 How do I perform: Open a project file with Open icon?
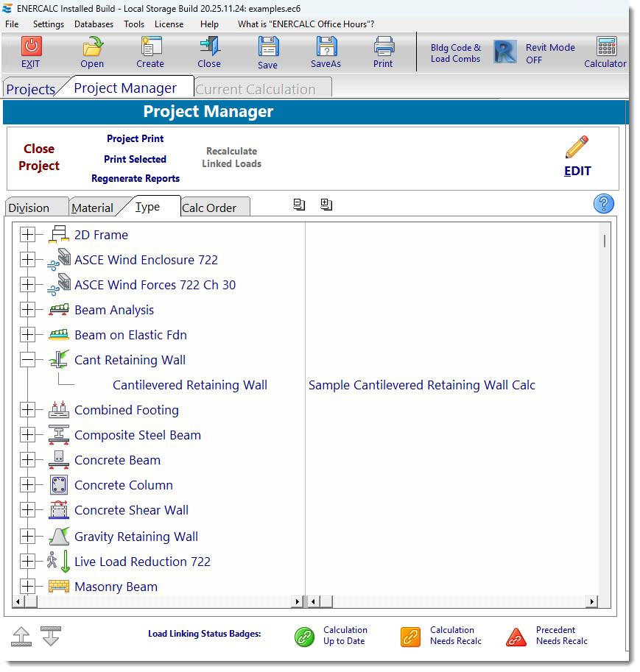[x=93, y=46]
